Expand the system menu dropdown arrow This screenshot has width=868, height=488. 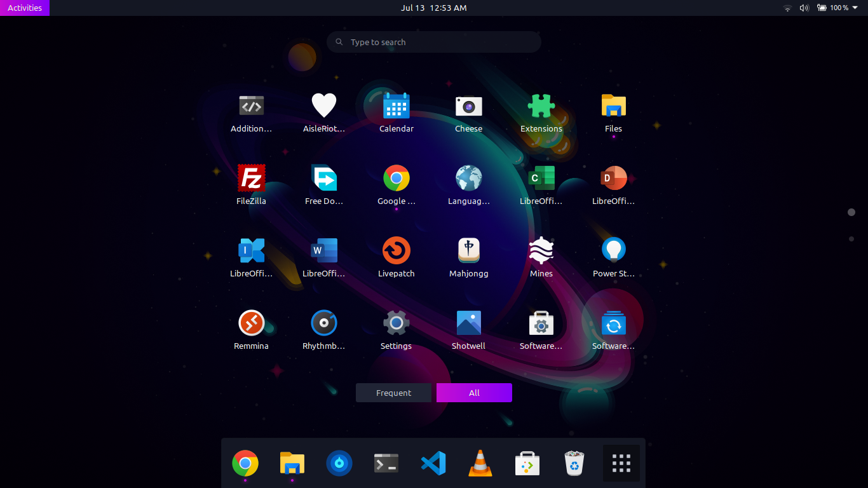pos(855,8)
